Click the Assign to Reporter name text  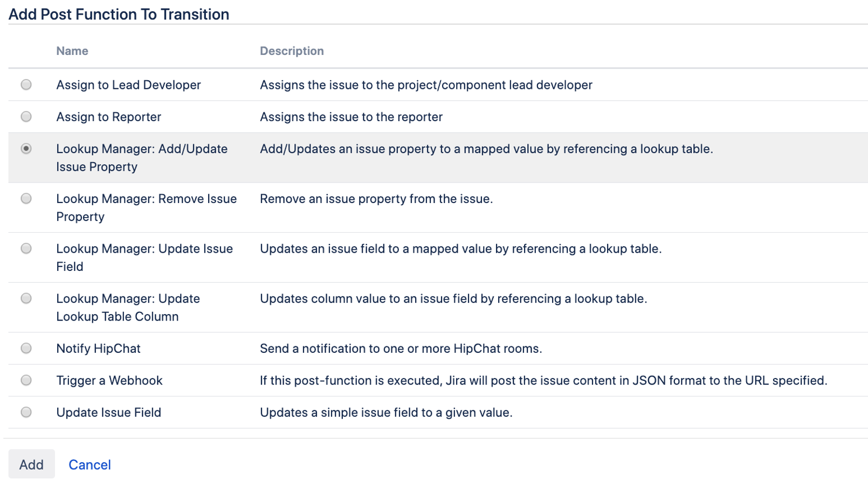108,117
